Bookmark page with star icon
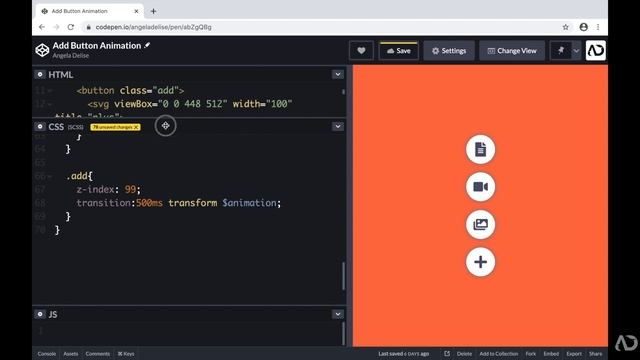The height and width of the screenshot is (360, 640). tap(565, 27)
